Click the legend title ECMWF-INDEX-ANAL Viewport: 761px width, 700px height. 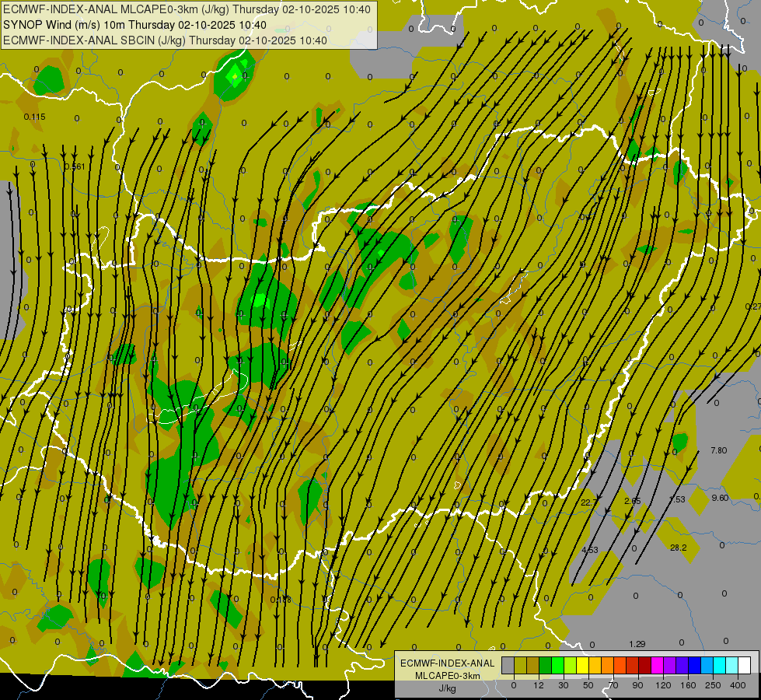click(447, 663)
